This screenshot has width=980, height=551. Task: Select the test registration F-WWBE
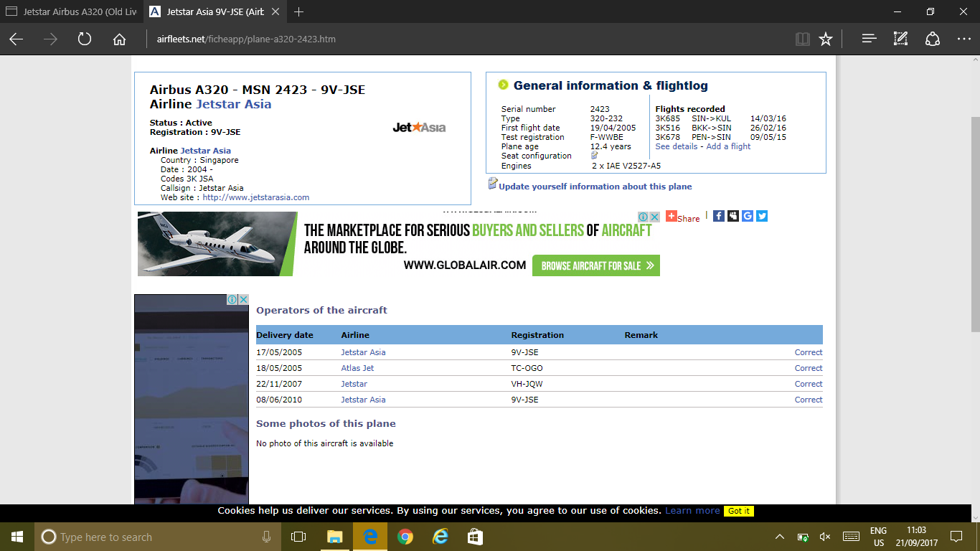pos(608,137)
